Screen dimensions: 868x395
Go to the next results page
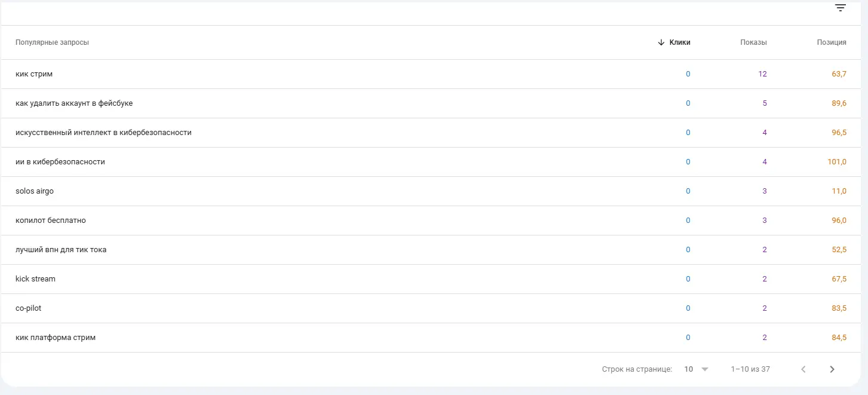coord(832,369)
